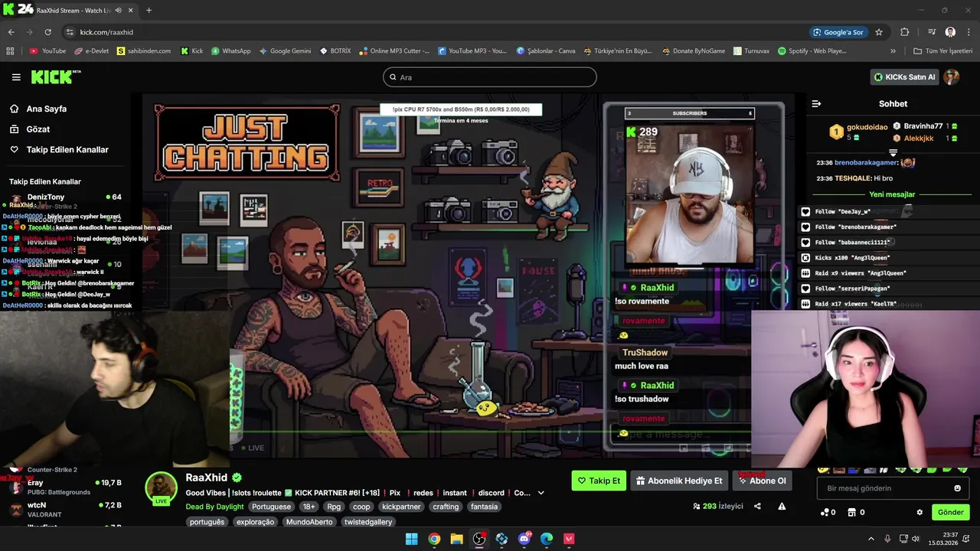The image size is (980, 551).
Task: Open BOTRİX bookmark
Action: 335,51
